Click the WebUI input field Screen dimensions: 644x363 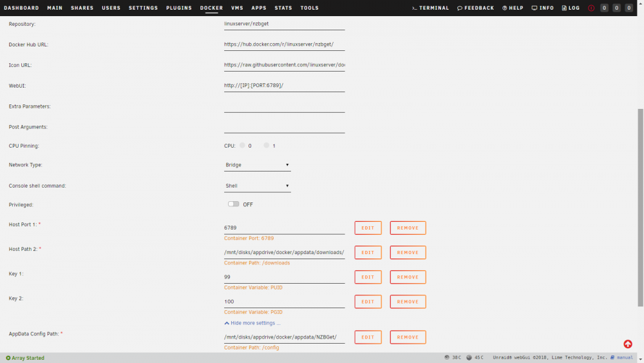click(x=284, y=86)
